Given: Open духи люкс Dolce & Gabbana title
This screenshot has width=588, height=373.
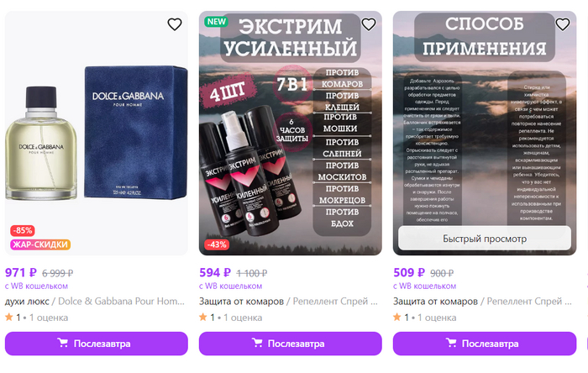Looking at the screenshot, I should (x=94, y=302).
